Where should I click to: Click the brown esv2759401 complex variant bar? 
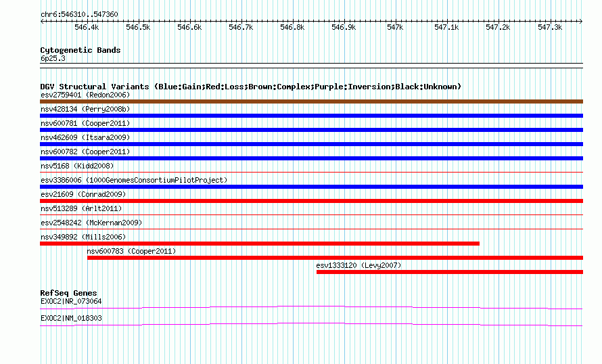click(x=311, y=101)
